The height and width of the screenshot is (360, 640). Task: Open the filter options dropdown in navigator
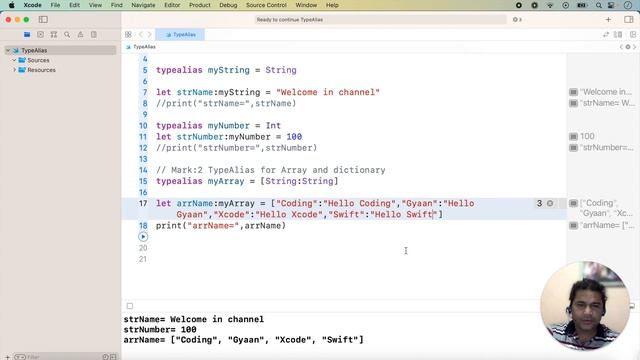point(20,357)
